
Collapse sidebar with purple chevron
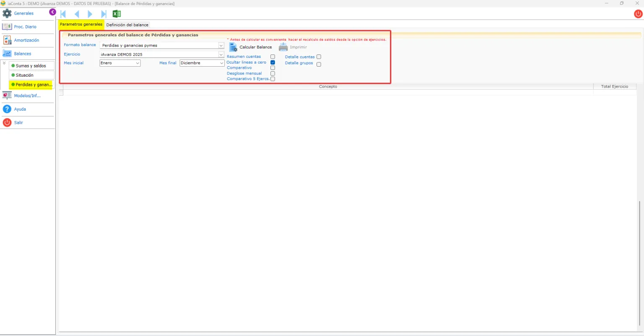(52, 12)
